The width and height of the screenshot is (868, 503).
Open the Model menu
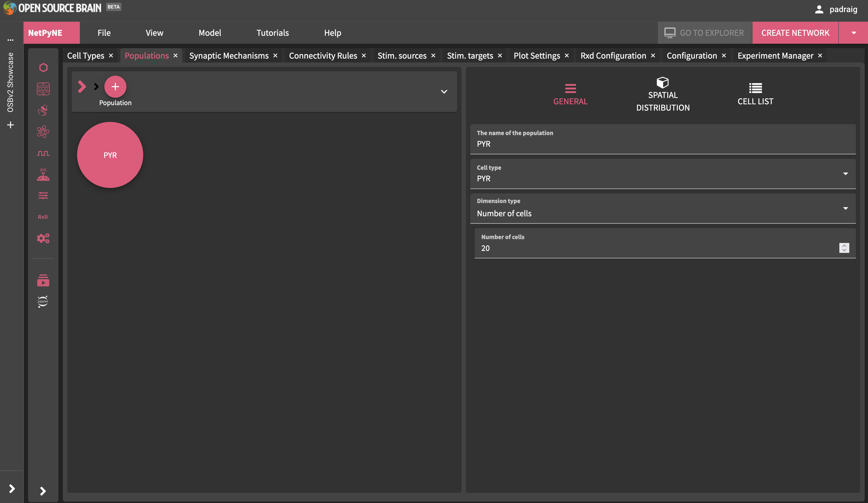coord(210,33)
